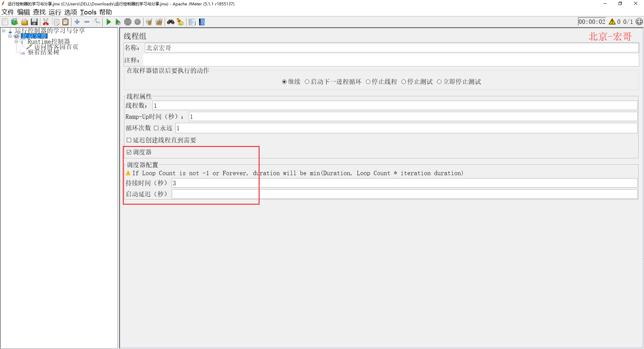
Task: Select the Runtime控制器 tree row
Action: 49,42
